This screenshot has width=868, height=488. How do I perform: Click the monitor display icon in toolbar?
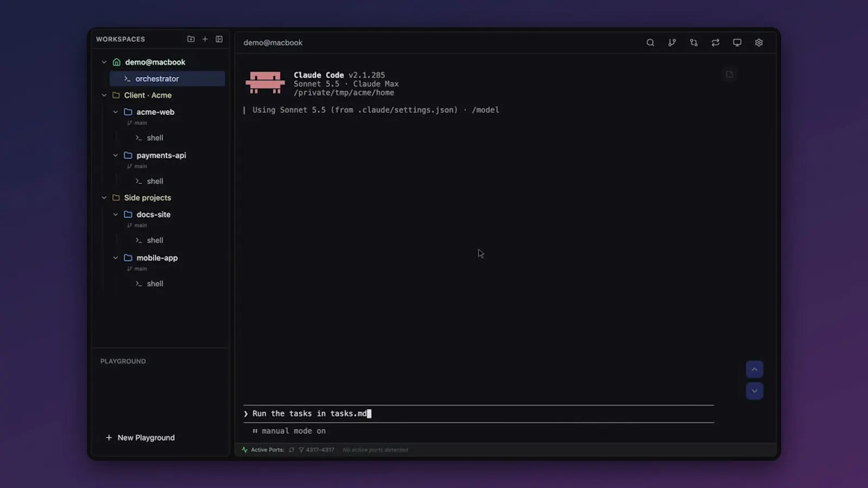(737, 42)
